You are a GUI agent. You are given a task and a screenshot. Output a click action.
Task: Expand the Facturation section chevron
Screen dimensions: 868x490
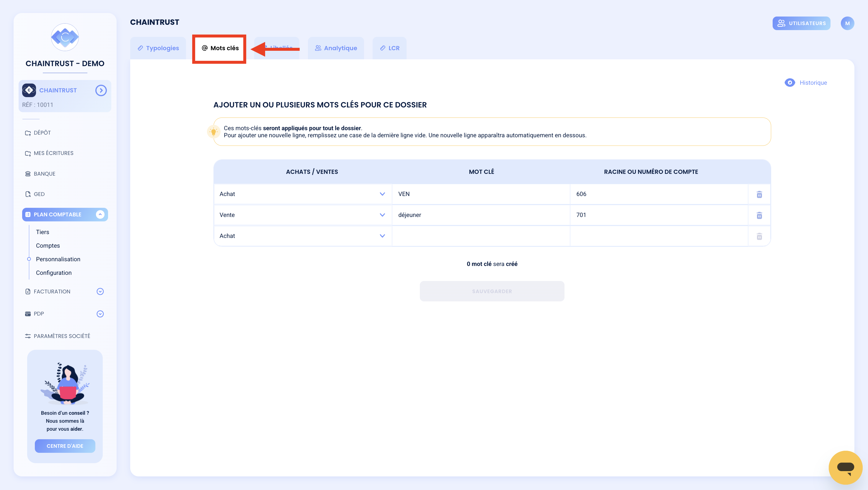coord(100,292)
